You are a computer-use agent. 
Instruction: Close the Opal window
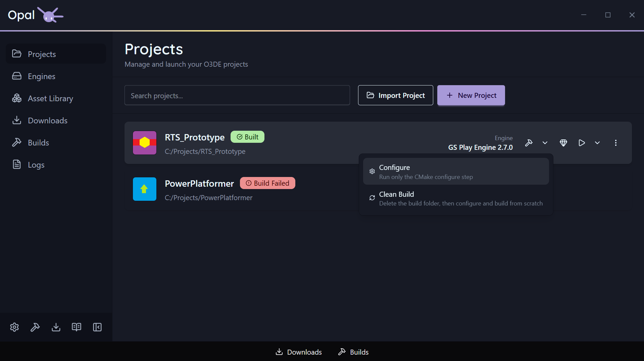(x=632, y=15)
